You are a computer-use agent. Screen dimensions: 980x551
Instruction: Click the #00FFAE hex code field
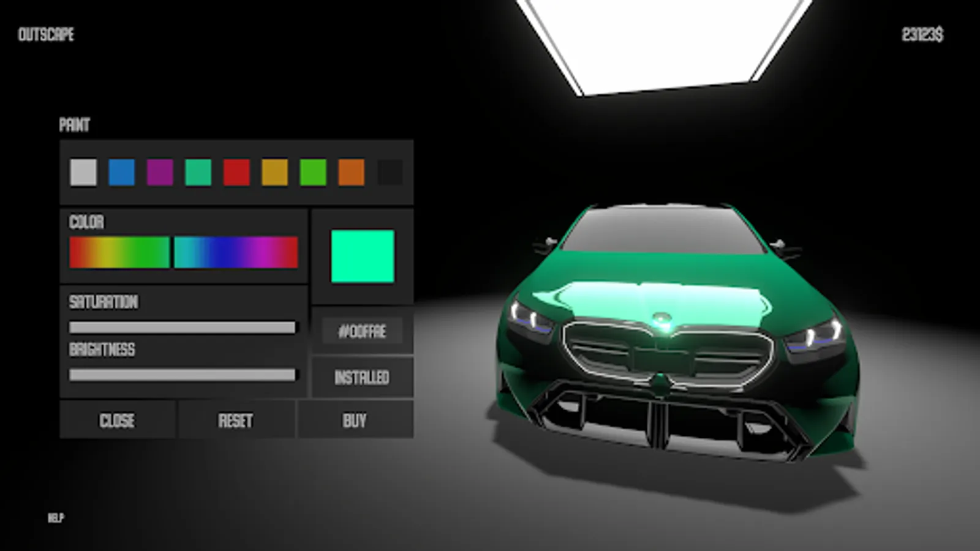tap(361, 331)
